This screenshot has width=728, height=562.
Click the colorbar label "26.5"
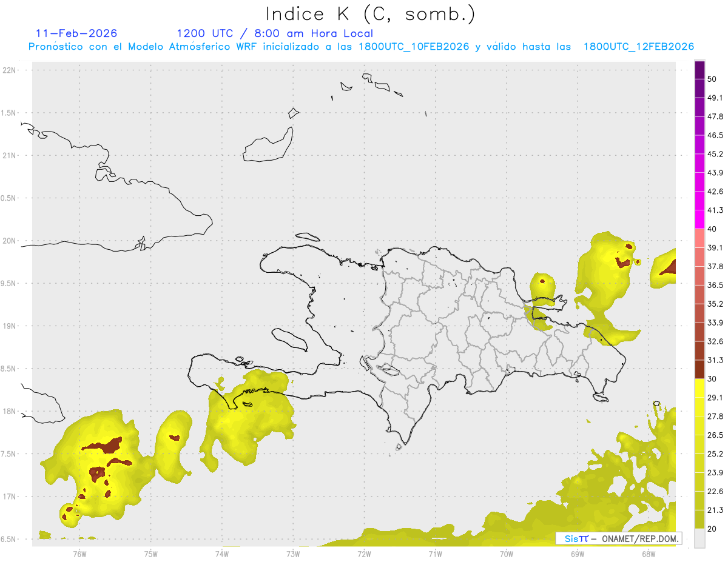coord(715,435)
